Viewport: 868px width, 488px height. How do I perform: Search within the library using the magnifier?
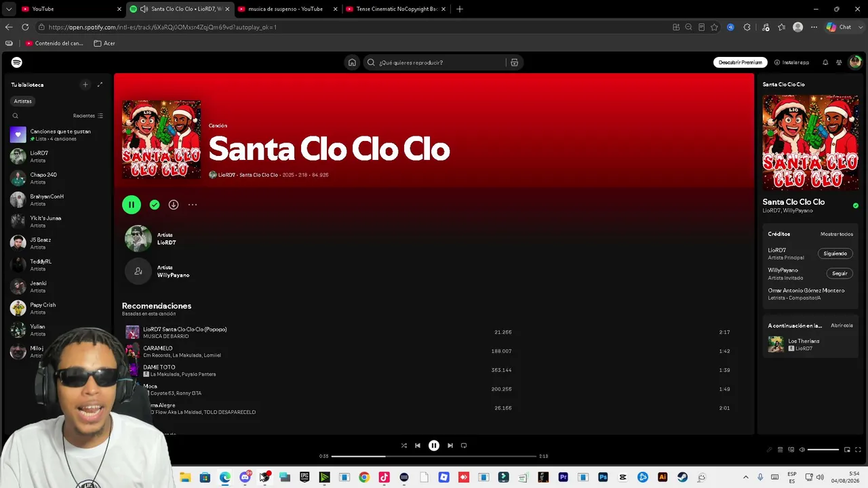[16, 116]
